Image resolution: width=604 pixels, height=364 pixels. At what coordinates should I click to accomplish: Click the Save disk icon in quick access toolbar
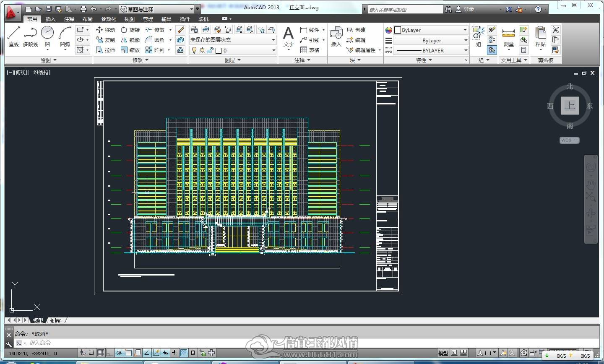(x=49, y=9)
